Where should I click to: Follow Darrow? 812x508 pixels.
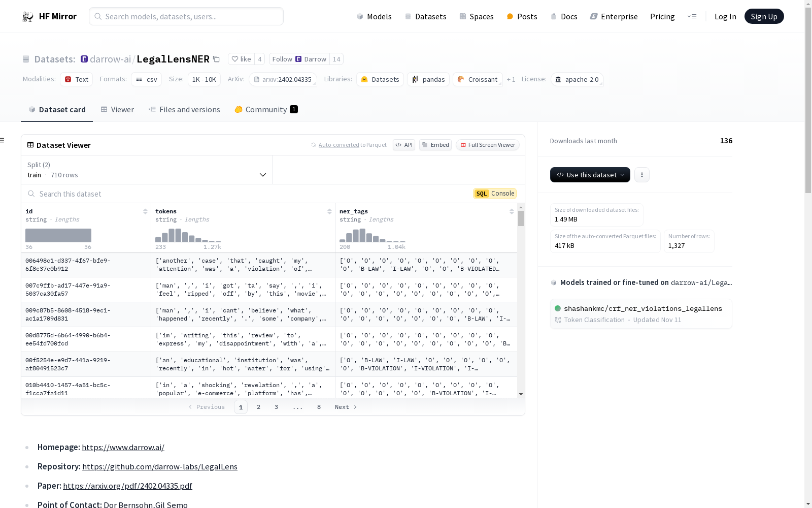pyautogui.click(x=299, y=59)
